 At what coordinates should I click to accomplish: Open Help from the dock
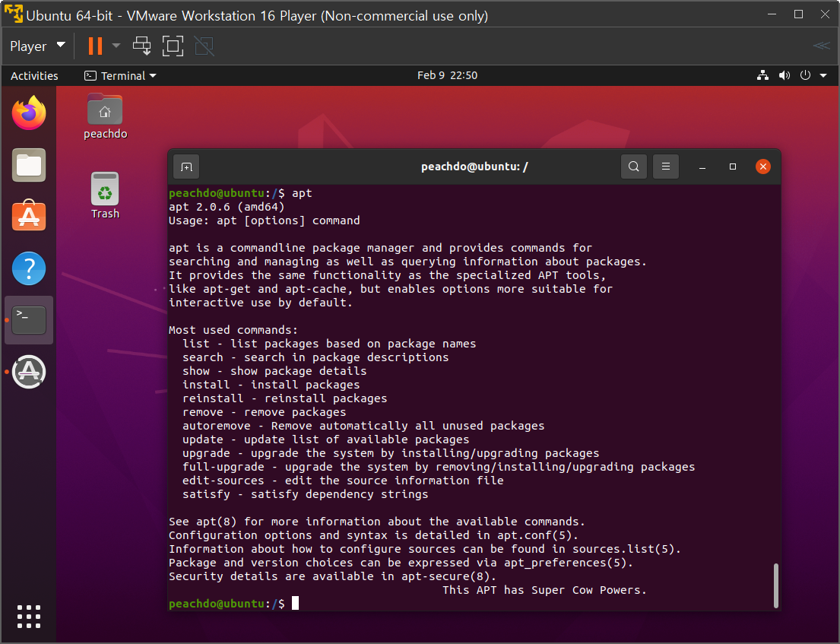(x=29, y=268)
